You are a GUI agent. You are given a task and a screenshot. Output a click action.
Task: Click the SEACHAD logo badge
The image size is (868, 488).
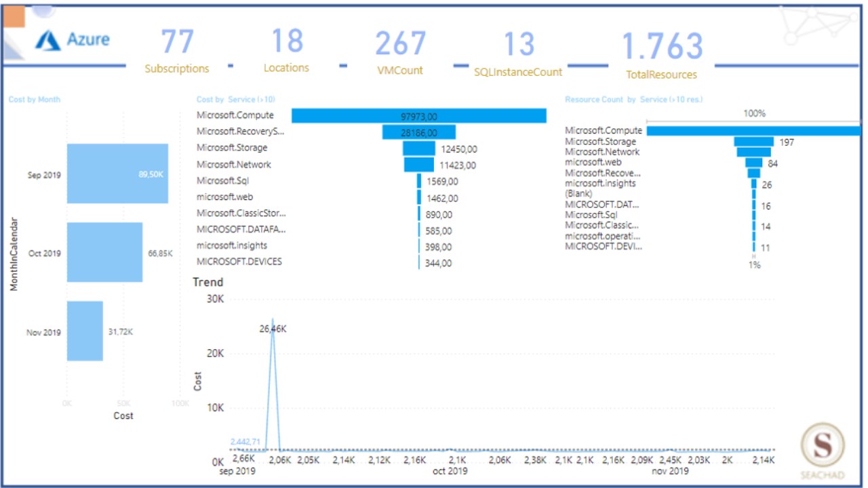[823, 451]
